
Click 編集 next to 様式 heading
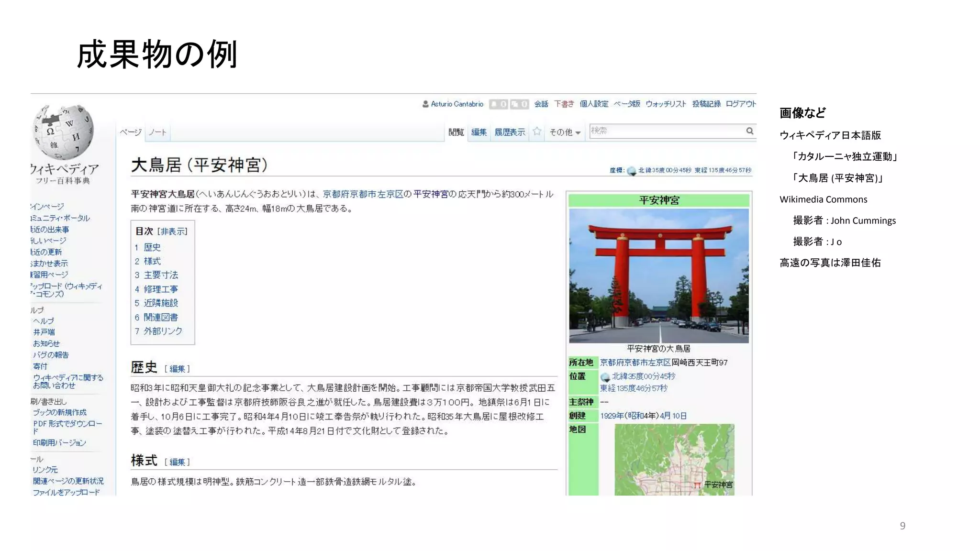177,462
